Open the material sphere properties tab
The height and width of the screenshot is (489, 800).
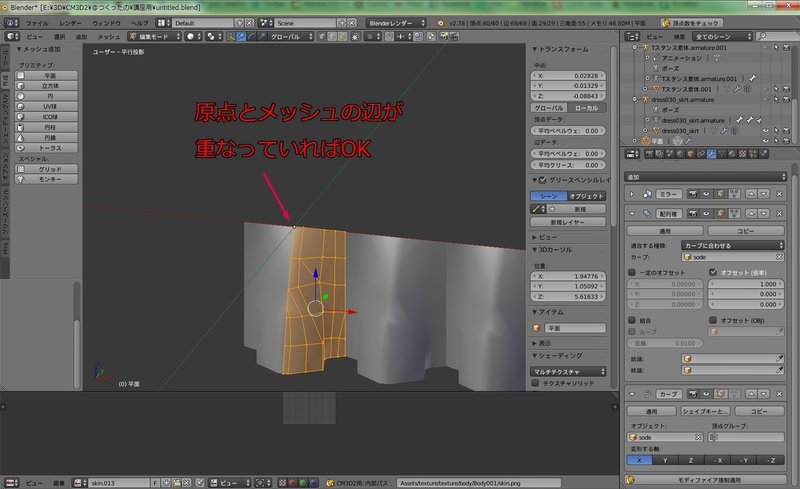(x=732, y=154)
